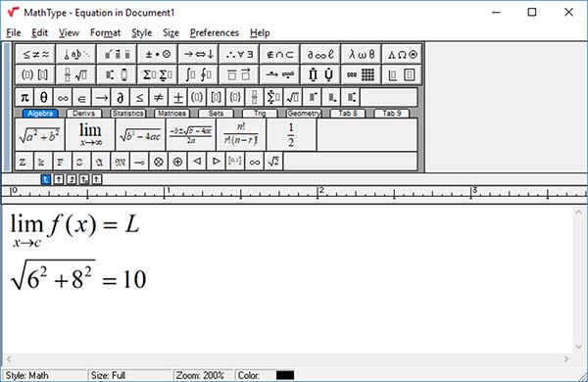Open the Edit menu
Image resolution: width=588 pixels, height=382 pixels.
(40, 33)
